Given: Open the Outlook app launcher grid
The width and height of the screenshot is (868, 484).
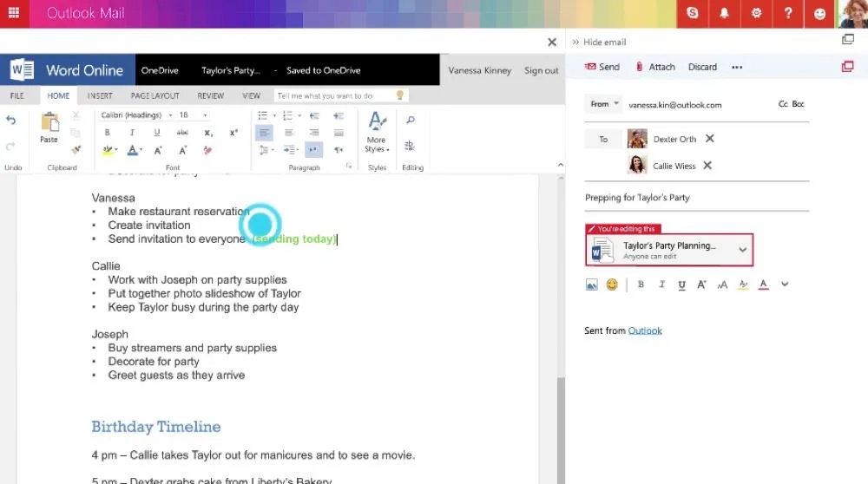Looking at the screenshot, I should pyautogui.click(x=14, y=13).
